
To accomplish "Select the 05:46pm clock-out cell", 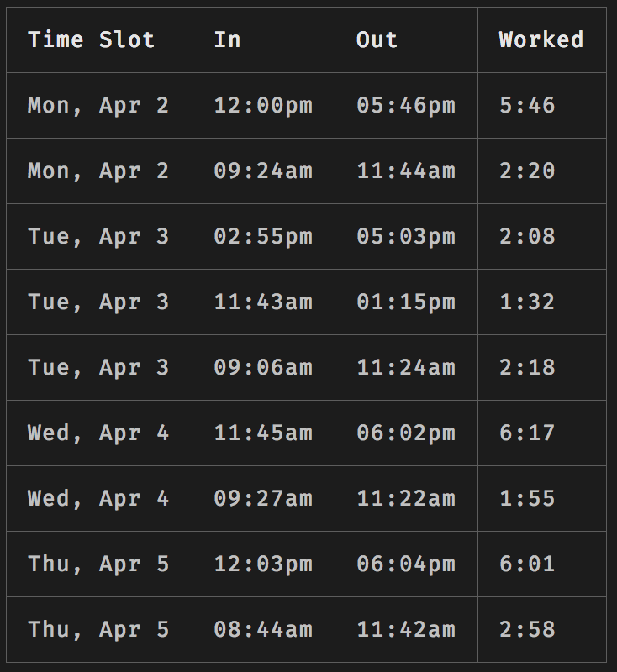I will 406,106.
